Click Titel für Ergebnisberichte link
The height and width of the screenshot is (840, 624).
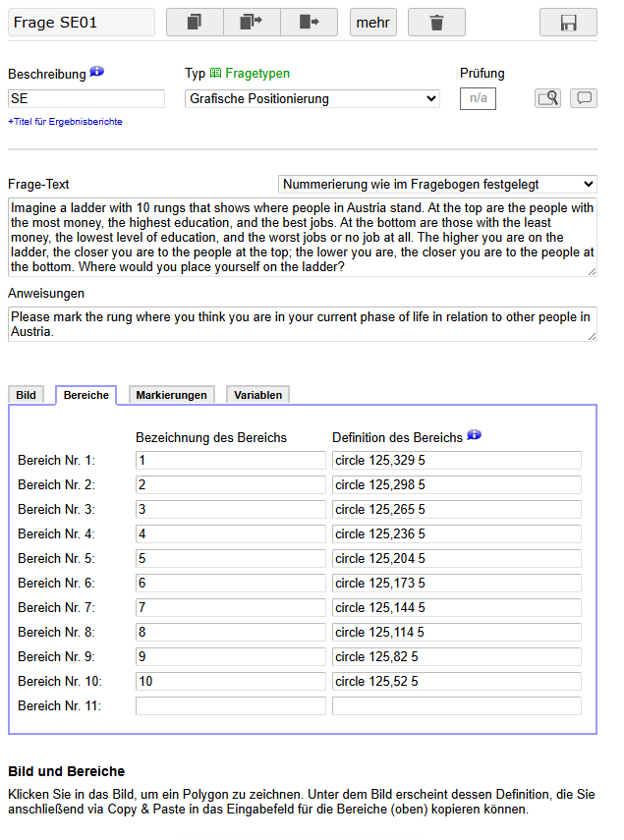[x=65, y=122]
